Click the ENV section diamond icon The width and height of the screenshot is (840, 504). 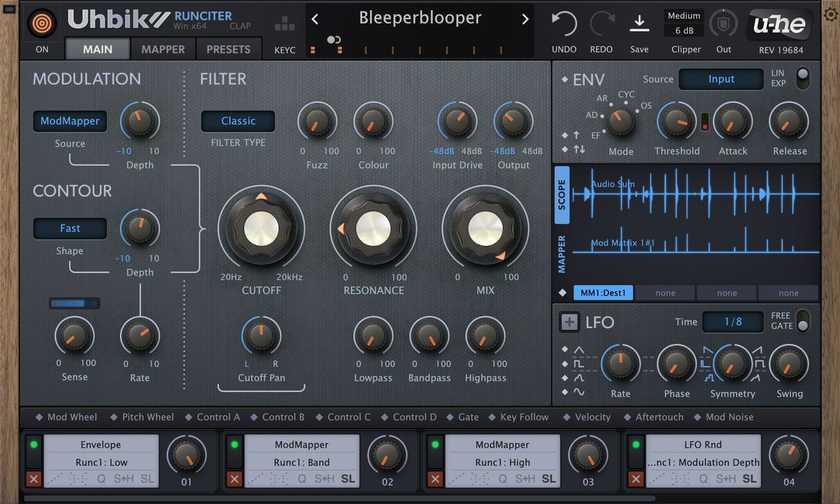[x=565, y=80]
